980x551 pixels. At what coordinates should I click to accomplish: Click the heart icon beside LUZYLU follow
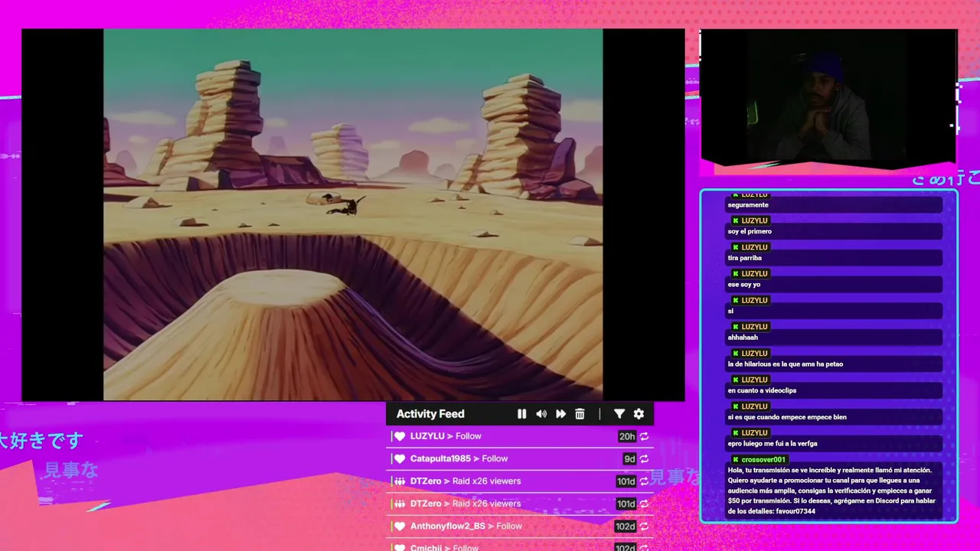tap(400, 436)
